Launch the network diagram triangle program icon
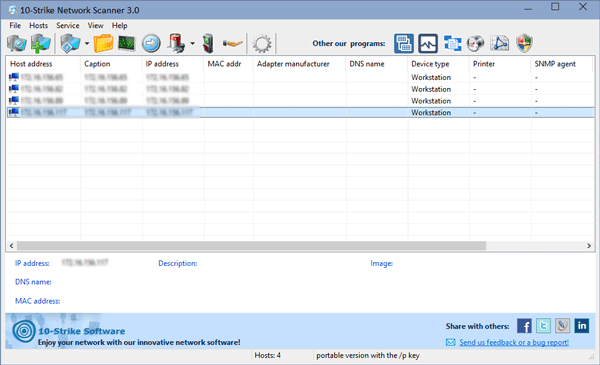Viewport: 600px width, 365px height. 500,43
